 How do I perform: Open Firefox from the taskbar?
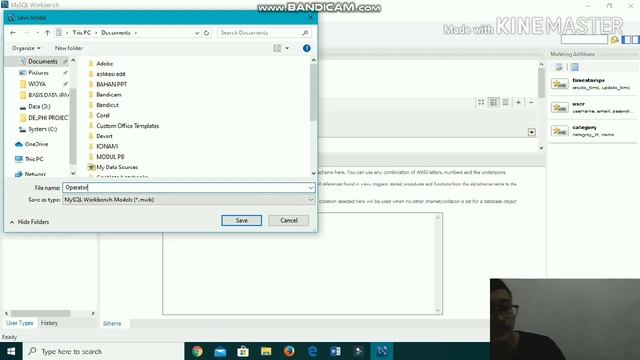pyautogui.click(x=289, y=351)
